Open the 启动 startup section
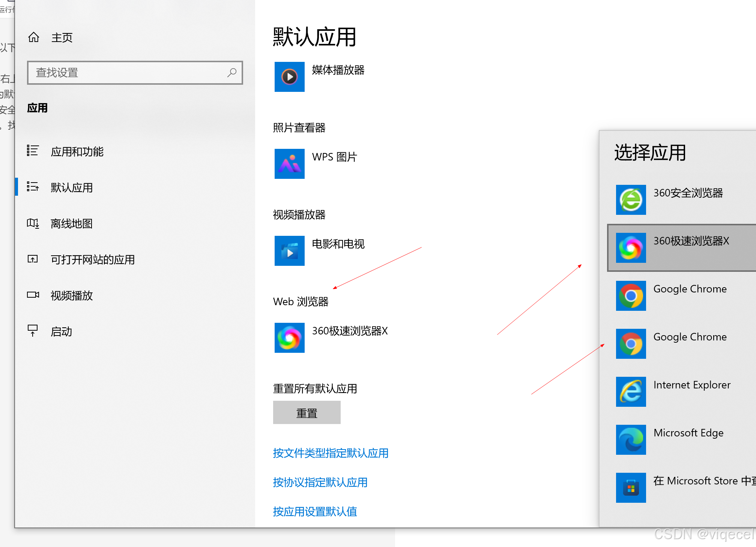The image size is (756, 547). (61, 332)
